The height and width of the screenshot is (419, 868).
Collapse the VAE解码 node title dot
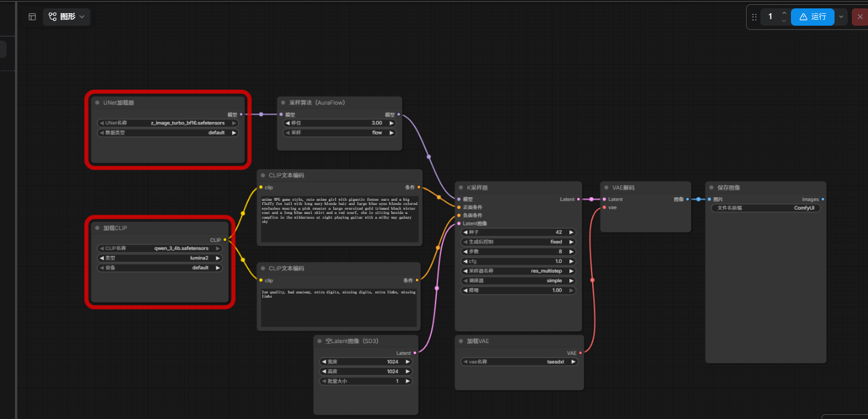(606, 188)
